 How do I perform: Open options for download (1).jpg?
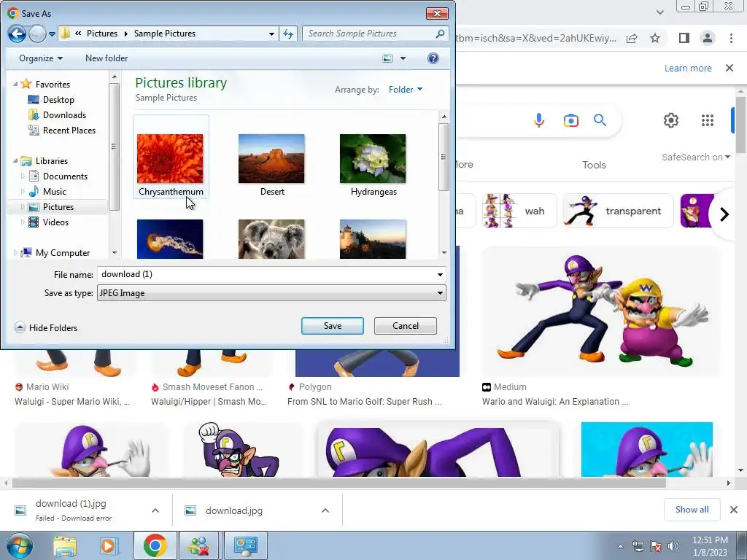pyautogui.click(x=155, y=510)
